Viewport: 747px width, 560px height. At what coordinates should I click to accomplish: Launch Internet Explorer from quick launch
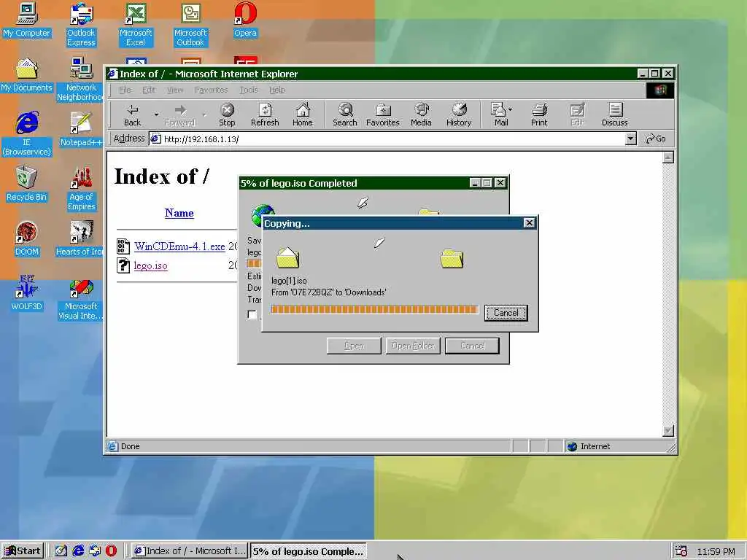[x=78, y=551]
